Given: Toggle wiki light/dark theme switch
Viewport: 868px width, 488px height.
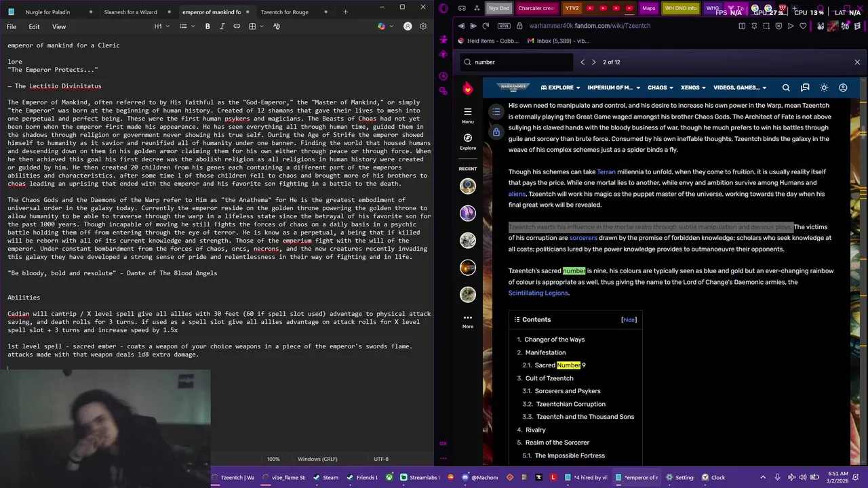Looking at the screenshot, I should pyautogui.click(x=824, y=87).
